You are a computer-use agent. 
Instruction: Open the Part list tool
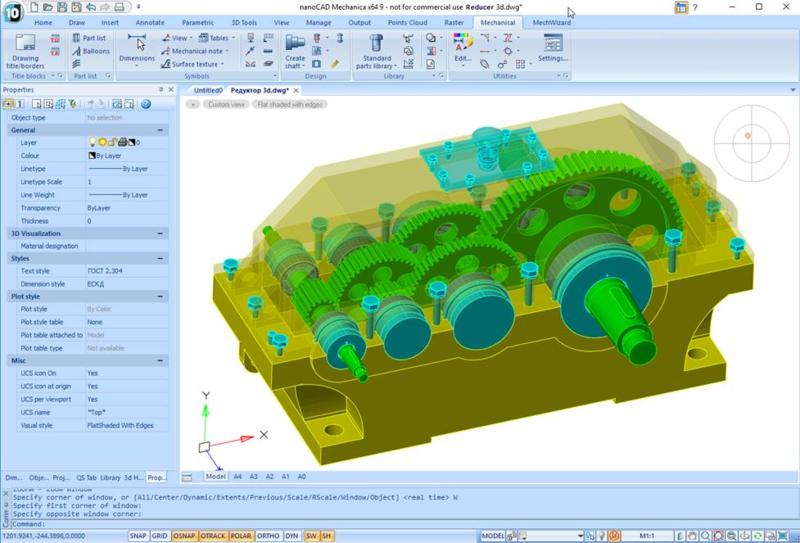pyautogui.click(x=90, y=37)
